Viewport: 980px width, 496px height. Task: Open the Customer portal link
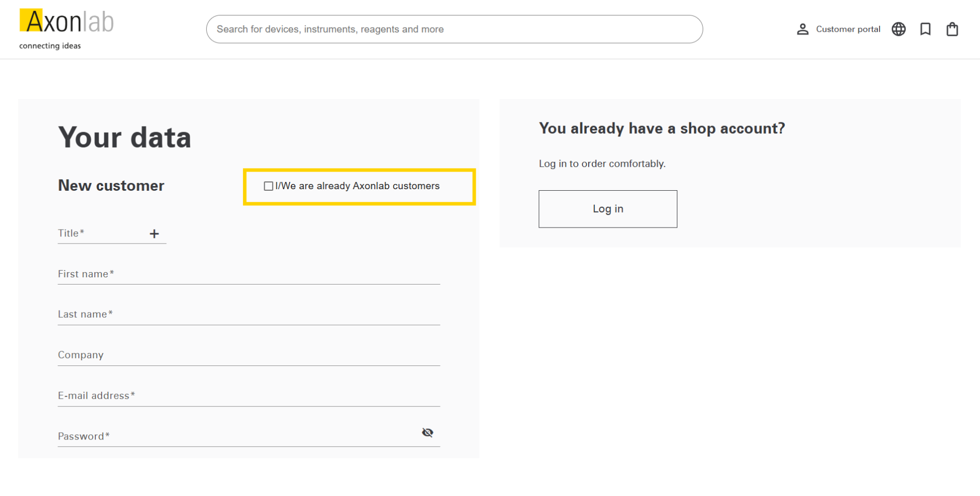848,29
